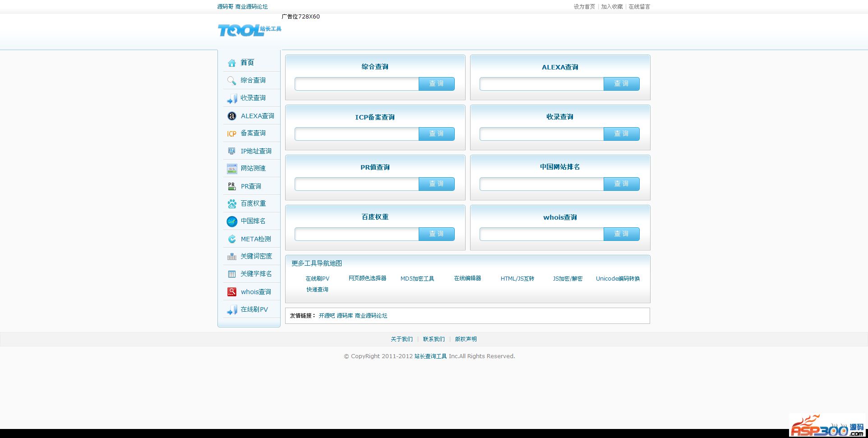This screenshot has height=438, width=868.
Task: Click the Alexa logo icon in sidebar
Action: click(x=232, y=116)
